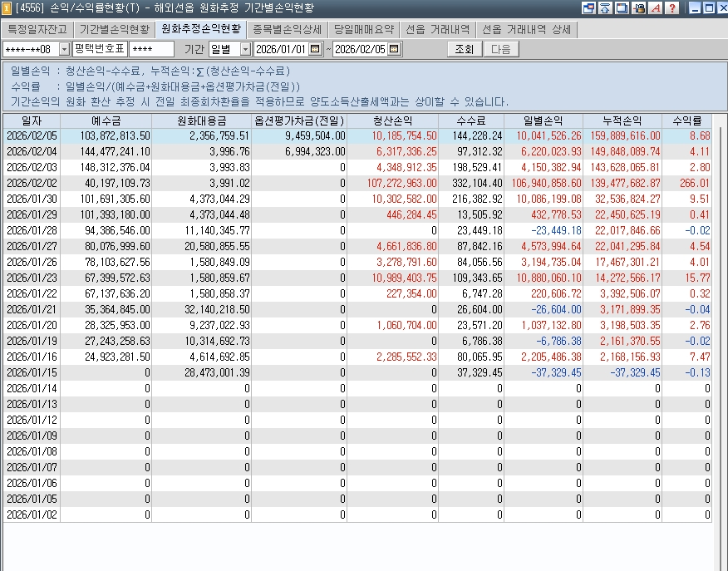Click the 원화대용금 column header

tap(201, 121)
